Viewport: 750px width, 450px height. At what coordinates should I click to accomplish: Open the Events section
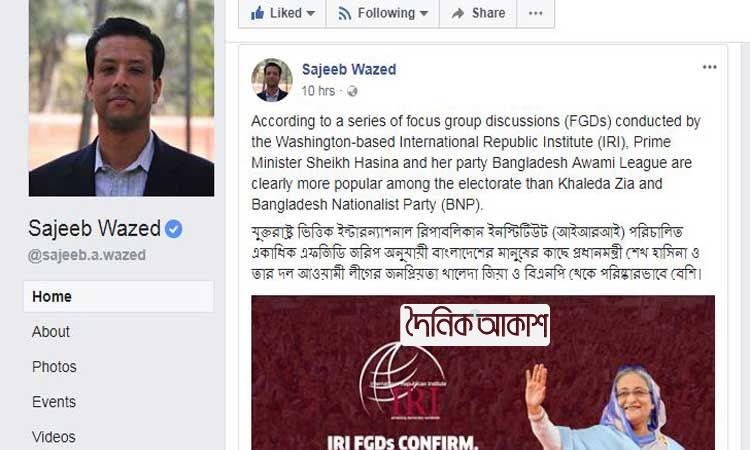click(x=54, y=402)
